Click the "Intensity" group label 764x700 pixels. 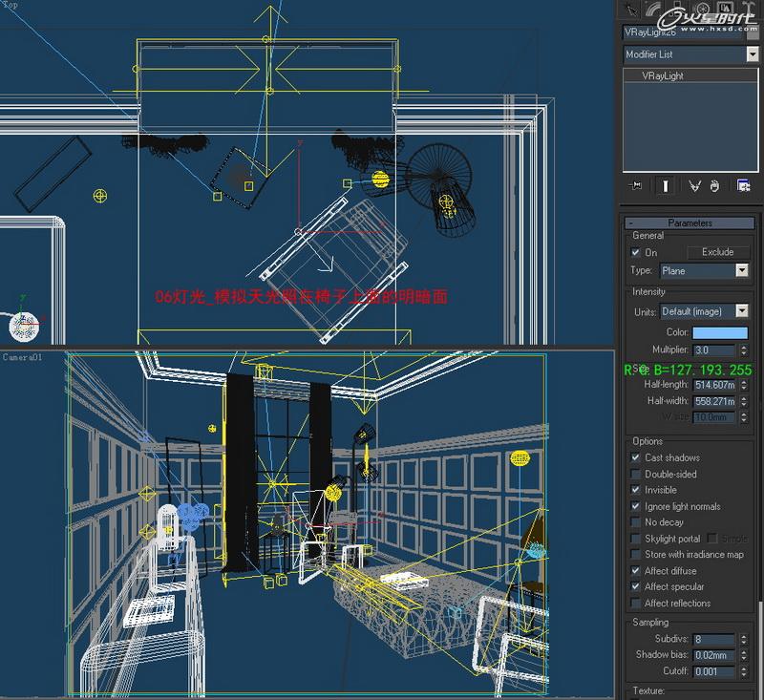coord(648,291)
